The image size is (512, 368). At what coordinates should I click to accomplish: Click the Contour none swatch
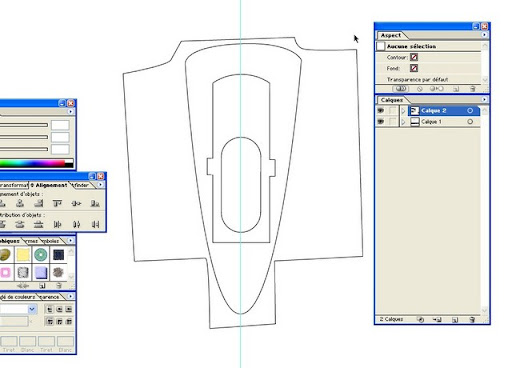click(414, 57)
